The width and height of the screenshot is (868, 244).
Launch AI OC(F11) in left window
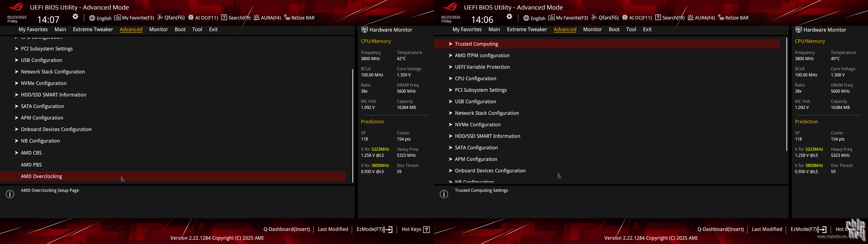pos(203,18)
